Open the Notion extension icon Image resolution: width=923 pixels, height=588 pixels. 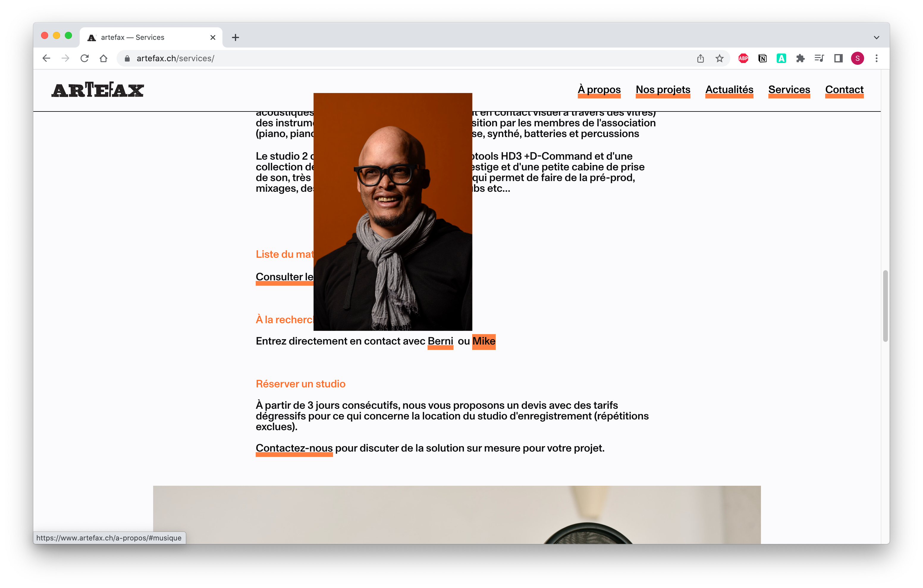762,58
